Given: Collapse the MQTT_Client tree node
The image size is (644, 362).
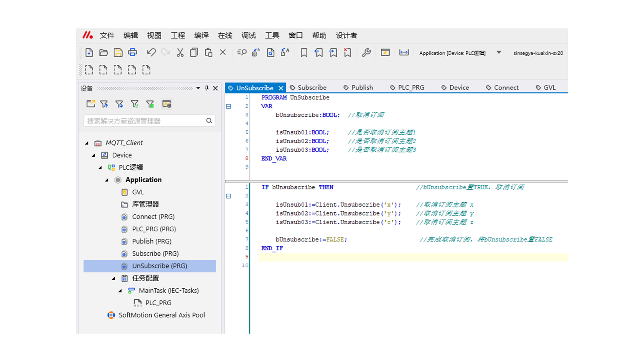Looking at the screenshot, I should (87, 143).
